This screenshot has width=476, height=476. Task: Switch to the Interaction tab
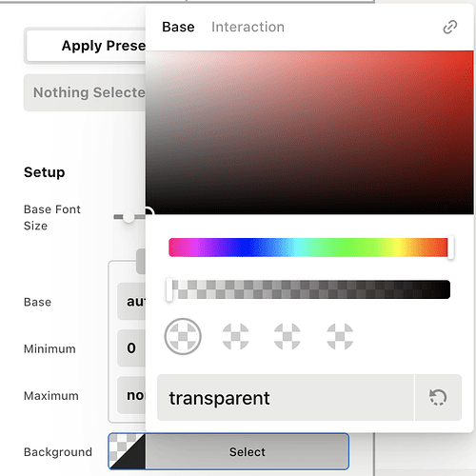tap(248, 27)
